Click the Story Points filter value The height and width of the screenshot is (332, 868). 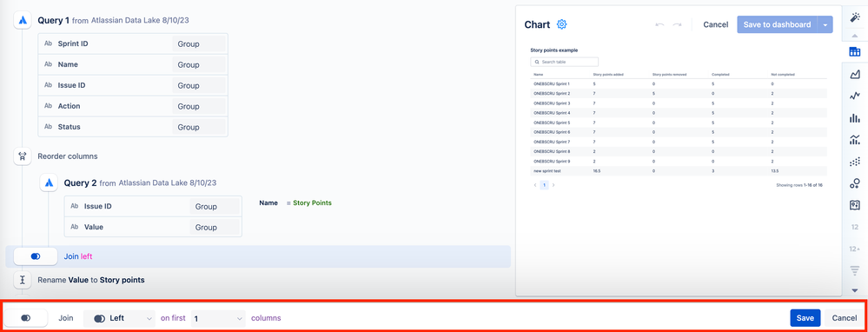[312, 203]
